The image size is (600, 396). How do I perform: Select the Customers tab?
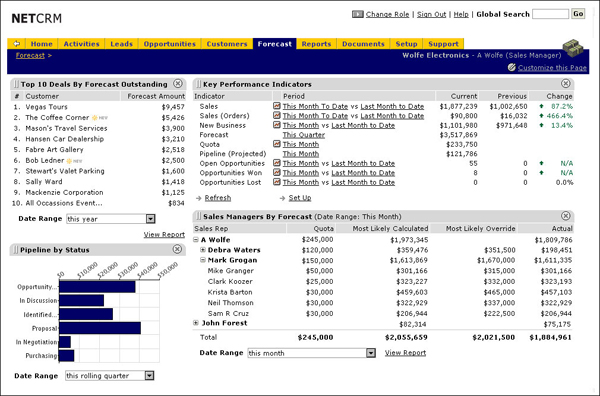pyautogui.click(x=227, y=44)
